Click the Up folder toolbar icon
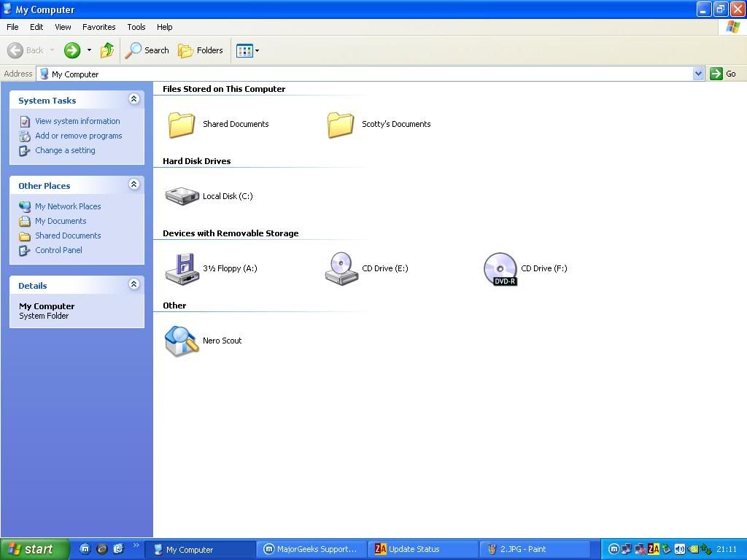 [x=107, y=50]
